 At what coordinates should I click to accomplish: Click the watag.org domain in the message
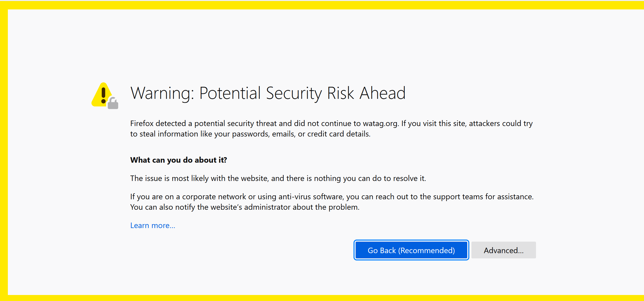point(380,123)
